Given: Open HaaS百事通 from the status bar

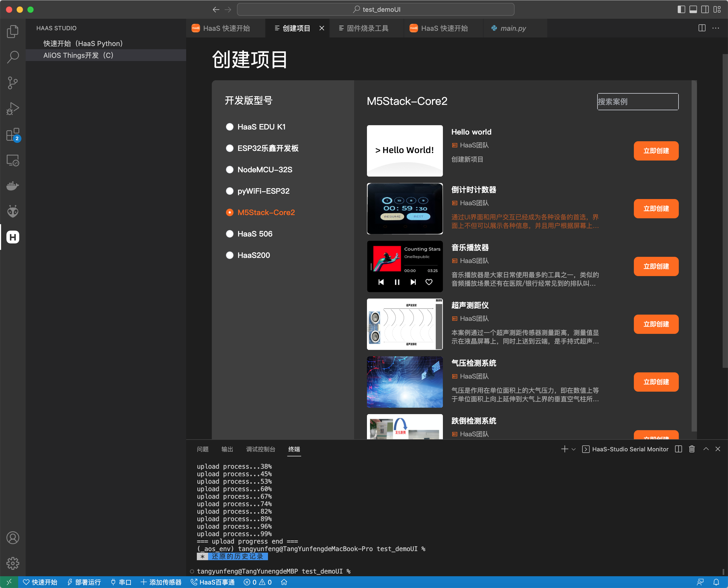Looking at the screenshot, I should pos(213,582).
